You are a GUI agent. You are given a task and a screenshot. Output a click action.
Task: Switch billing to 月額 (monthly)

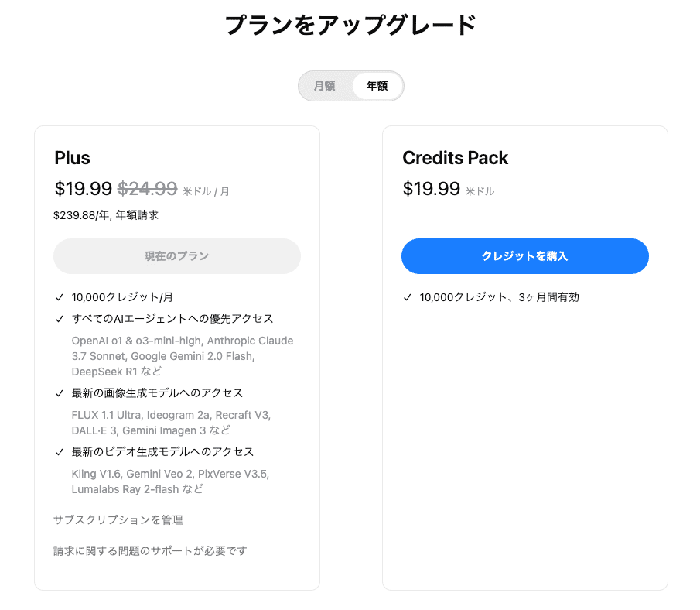324,86
